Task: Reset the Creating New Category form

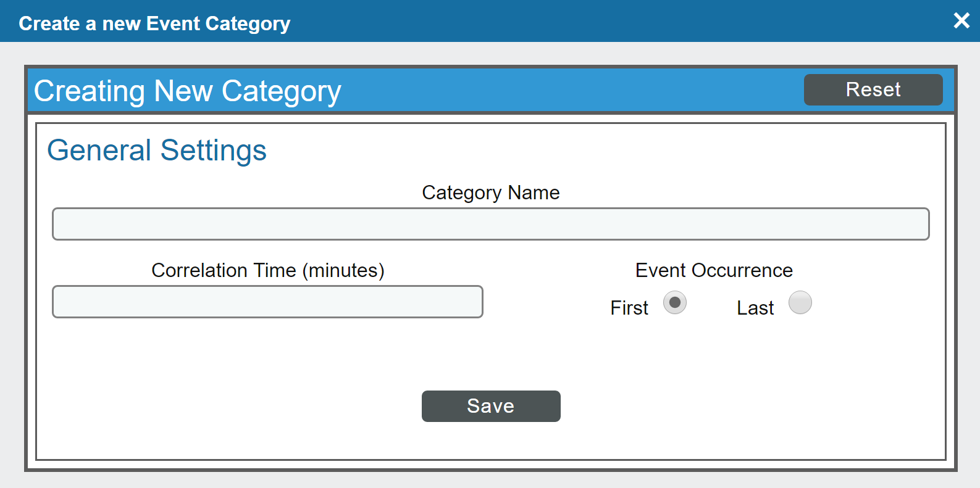Action: pos(873,89)
